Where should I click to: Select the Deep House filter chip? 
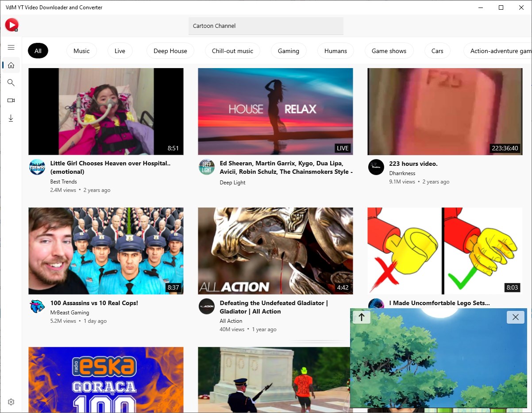point(170,51)
